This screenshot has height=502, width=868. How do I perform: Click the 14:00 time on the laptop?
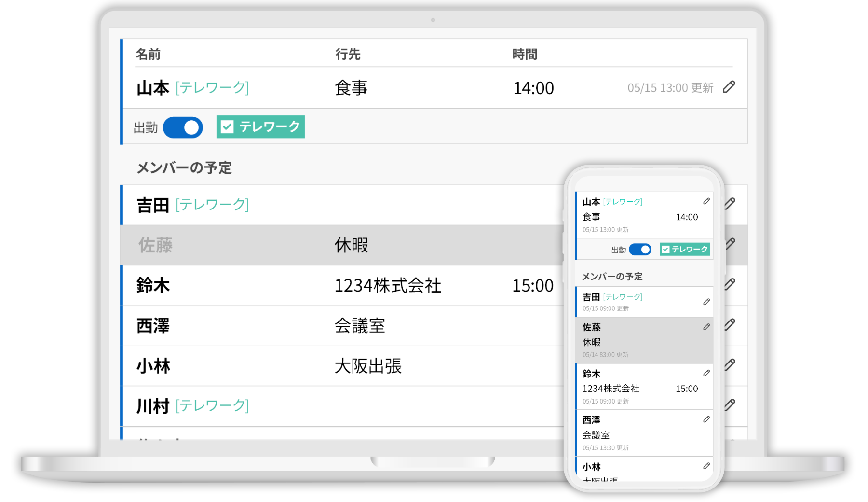[533, 88]
